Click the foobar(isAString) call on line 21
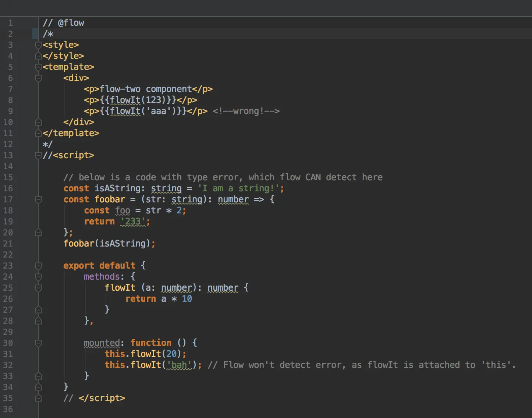532x418 pixels. point(107,244)
